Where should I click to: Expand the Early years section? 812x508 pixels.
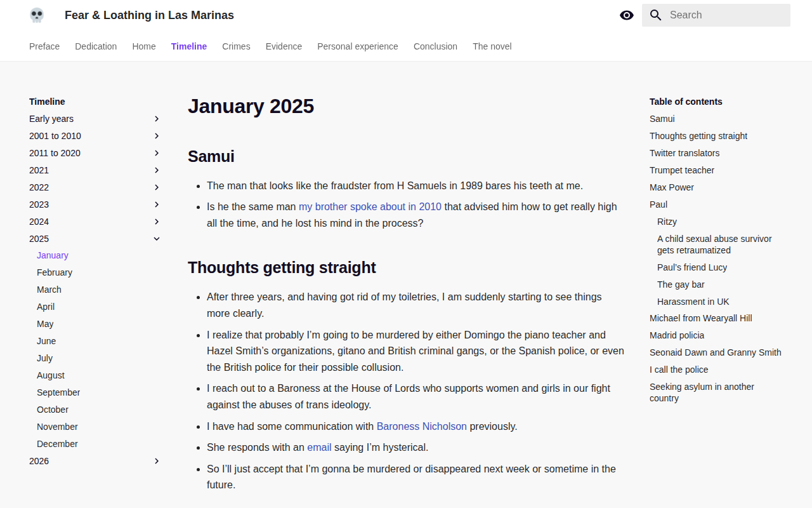tap(95, 119)
